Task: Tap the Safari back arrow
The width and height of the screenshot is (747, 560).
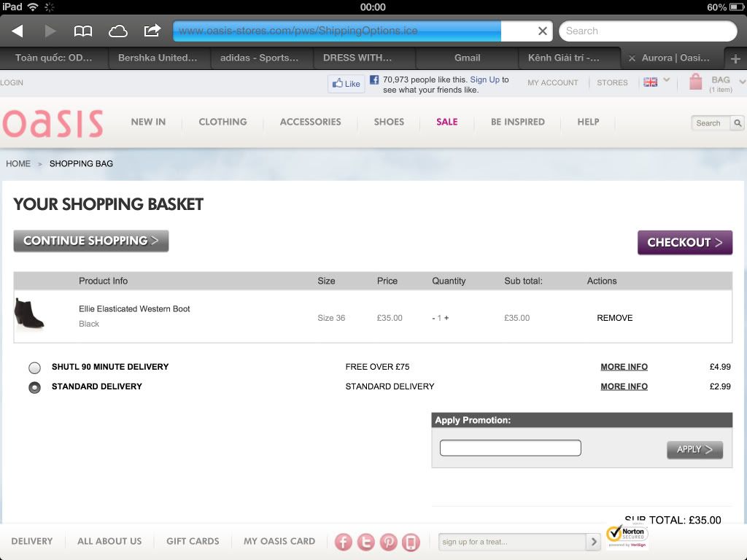Action: (18, 31)
